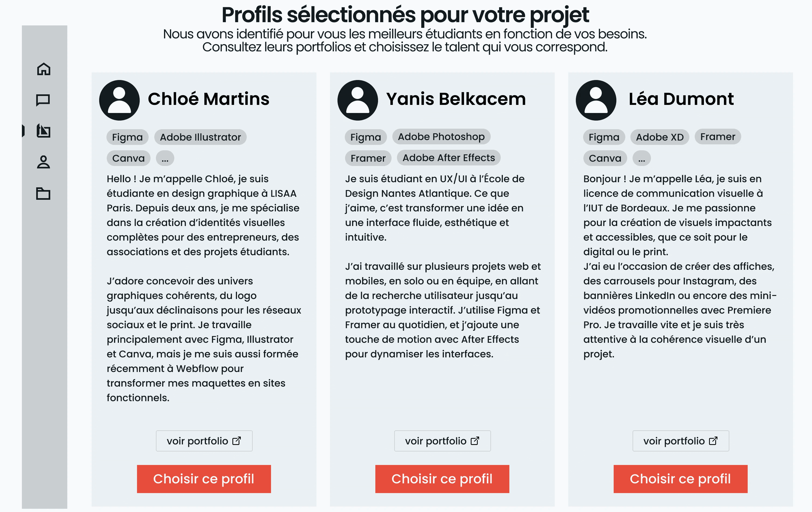View Léa Dumont's portfolio

click(681, 441)
